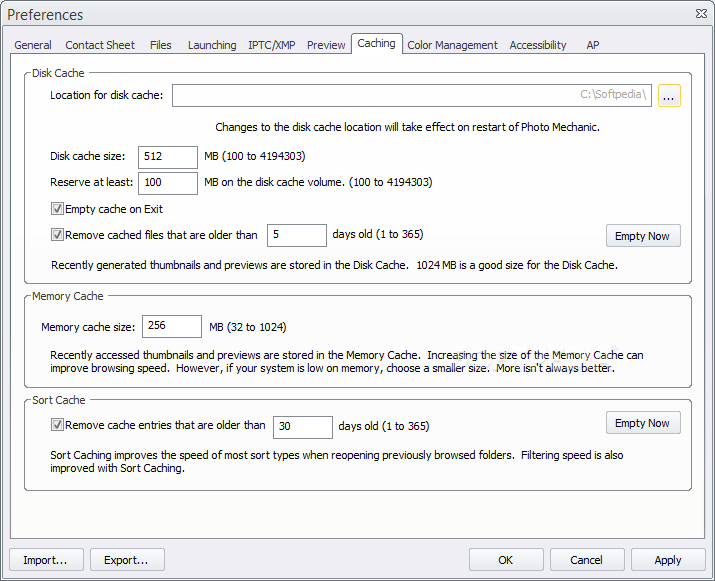This screenshot has width=715, height=581.
Task: Disable Remove cache entries older than checkbox
Action: pos(57,425)
